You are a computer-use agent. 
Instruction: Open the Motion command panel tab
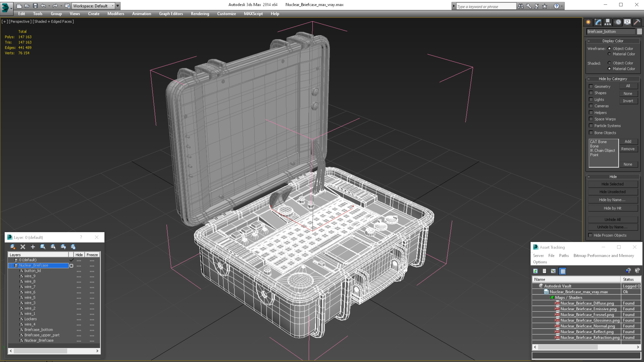(618, 22)
